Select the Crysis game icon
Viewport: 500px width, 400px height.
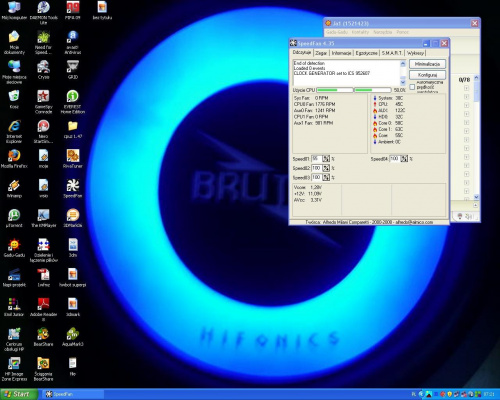43,70
